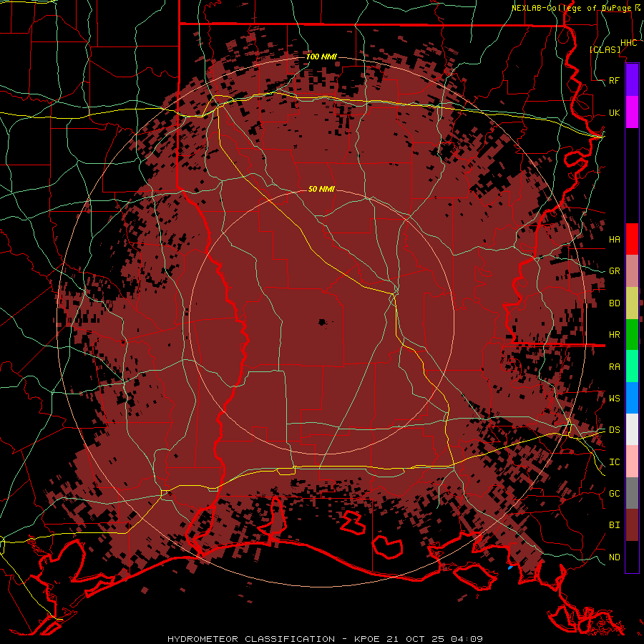This screenshot has height=644, width=644.
Task: Click the 'NEXLAB-College of DuPage' credit text
Action: (x=572, y=8)
